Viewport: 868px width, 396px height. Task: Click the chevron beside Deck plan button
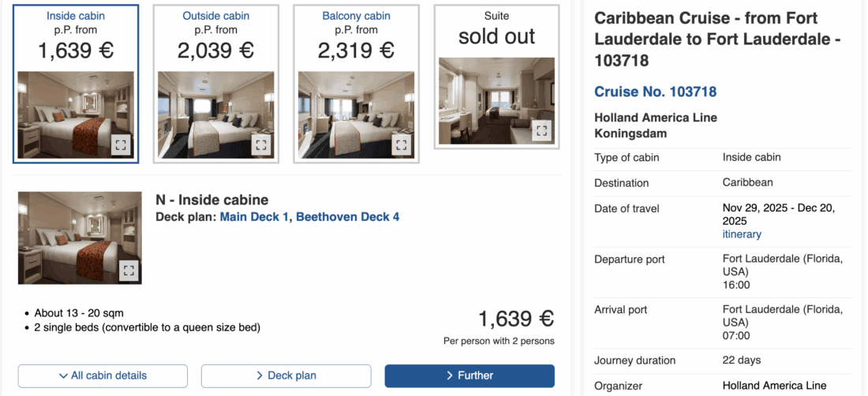(x=260, y=375)
